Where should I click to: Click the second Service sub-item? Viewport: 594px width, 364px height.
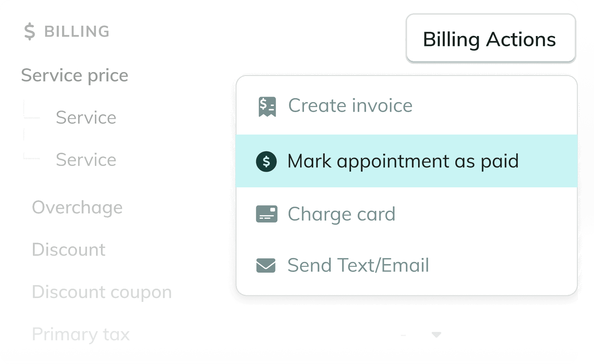point(86,160)
